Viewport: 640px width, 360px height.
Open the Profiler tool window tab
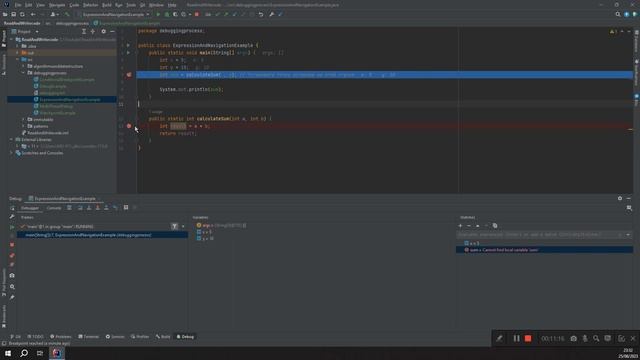140,337
